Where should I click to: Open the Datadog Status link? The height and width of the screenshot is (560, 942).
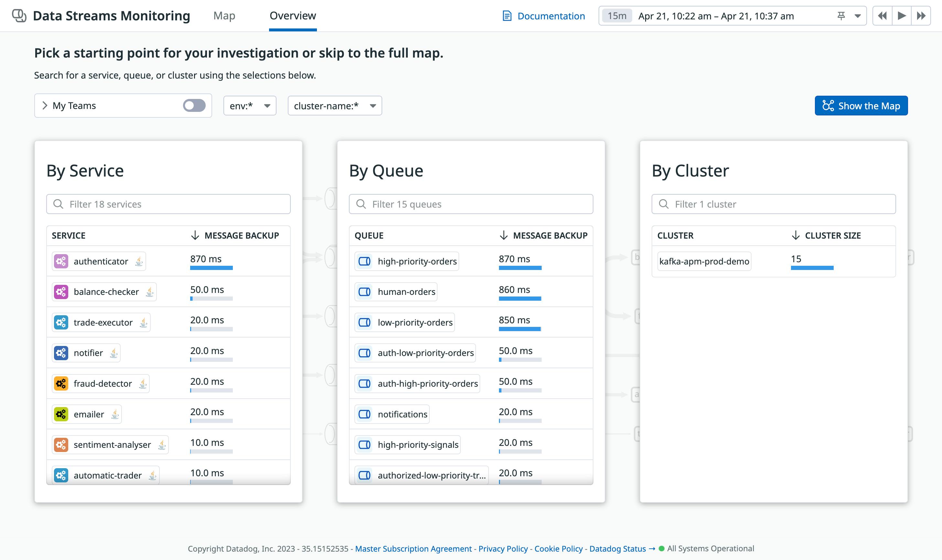coord(617,549)
